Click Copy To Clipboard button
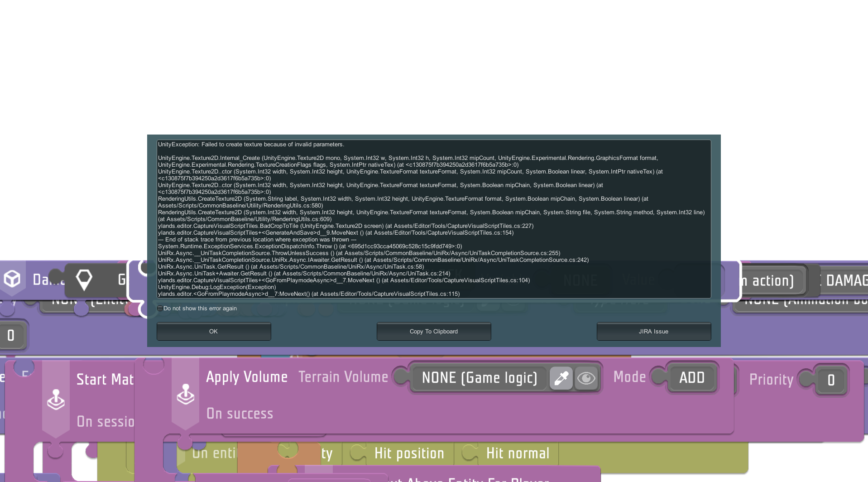Image resolution: width=868 pixels, height=482 pixels. 433,332
